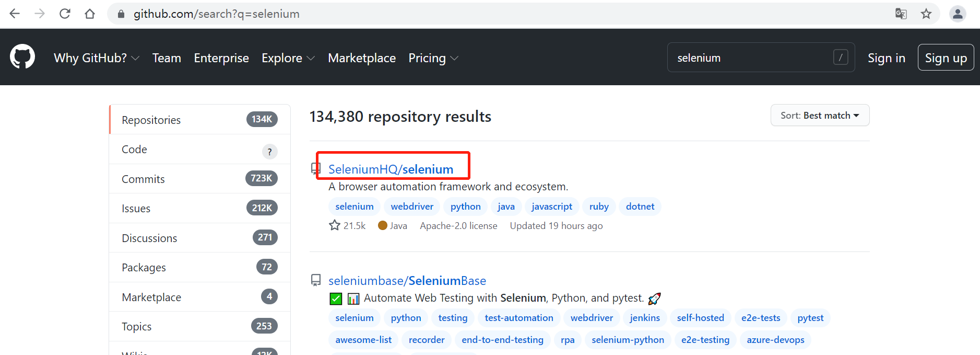
Task: Click the javascript topic tag
Action: [552, 206]
